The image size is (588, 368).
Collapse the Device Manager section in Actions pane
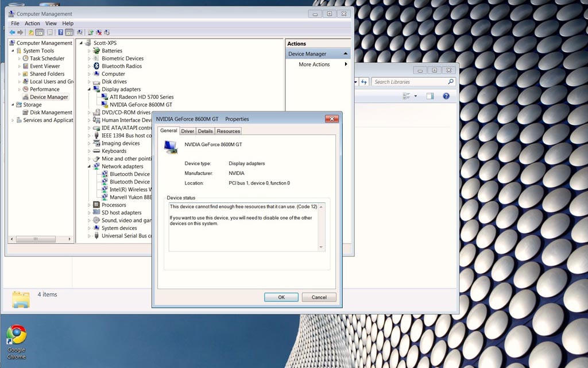point(345,53)
